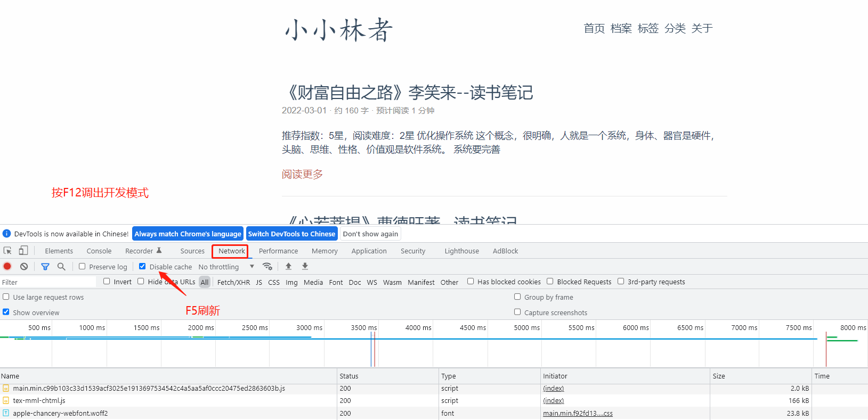Image resolution: width=868 pixels, height=420 pixels.
Task: Filter requests by Fetch/XHR type
Action: pyautogui.click(x=233, y=282)
